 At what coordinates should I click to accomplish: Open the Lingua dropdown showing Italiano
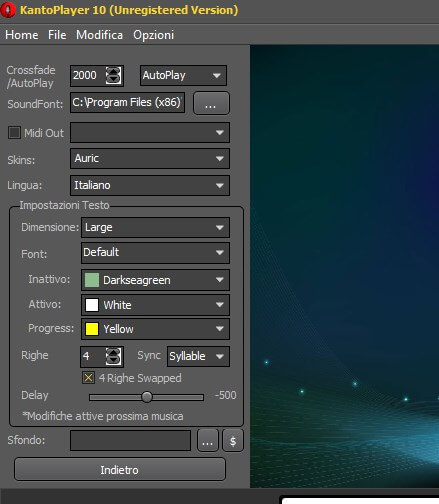(x=150, y=185)
